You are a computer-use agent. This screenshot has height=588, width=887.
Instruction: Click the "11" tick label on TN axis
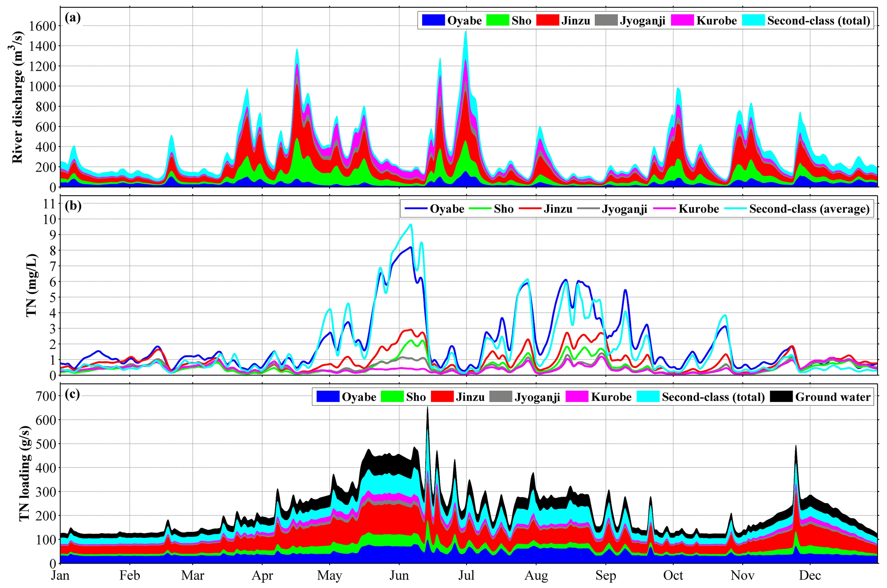pyautogui.click(x=50, y=203)
